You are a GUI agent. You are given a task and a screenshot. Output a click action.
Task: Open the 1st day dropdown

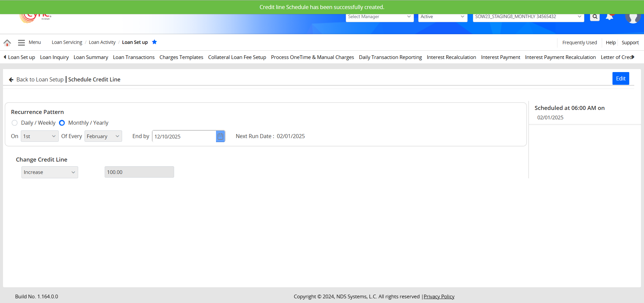[40, 136]
